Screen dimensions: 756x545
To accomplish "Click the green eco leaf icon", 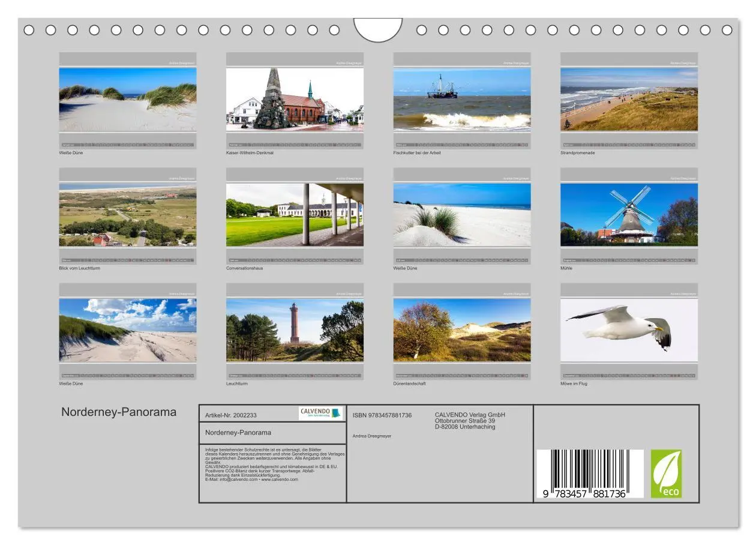I will pyautogui.click(x=666, y=474).
